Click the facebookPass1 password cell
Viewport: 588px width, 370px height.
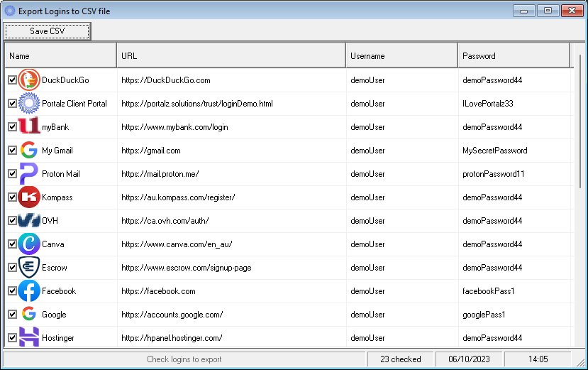point(514,290)
